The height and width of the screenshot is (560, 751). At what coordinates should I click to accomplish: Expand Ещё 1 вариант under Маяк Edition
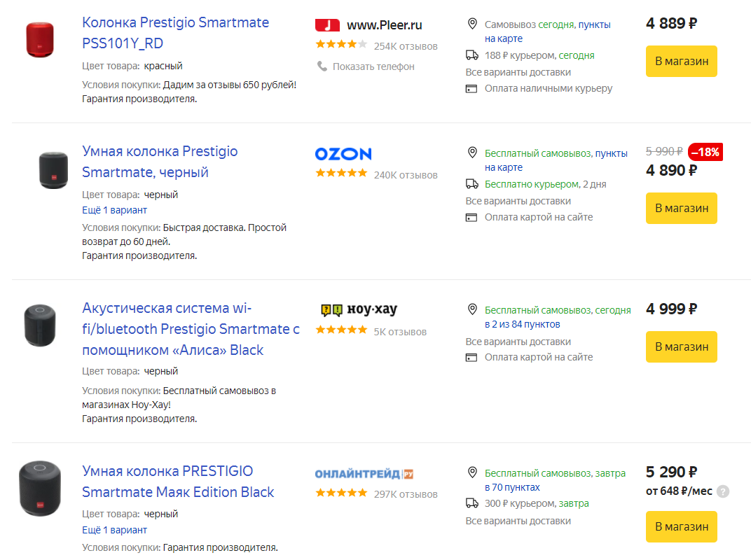pos(114,530)
